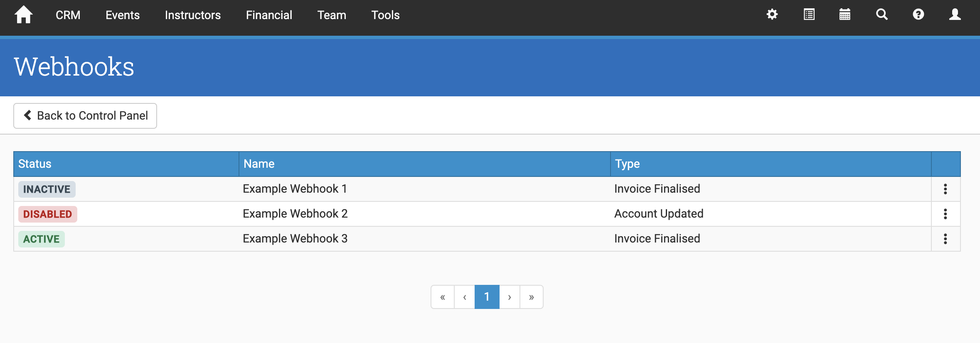Open actions menu for Example Webhook 1
Screen dimensions: 980x343
pyautogui.click(x=945, y=189)
